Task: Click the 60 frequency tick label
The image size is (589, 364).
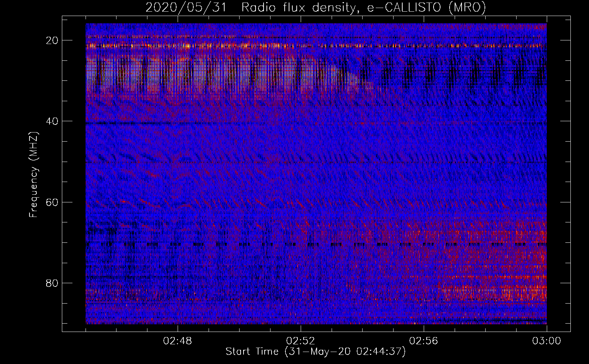Action: [52, 202]
